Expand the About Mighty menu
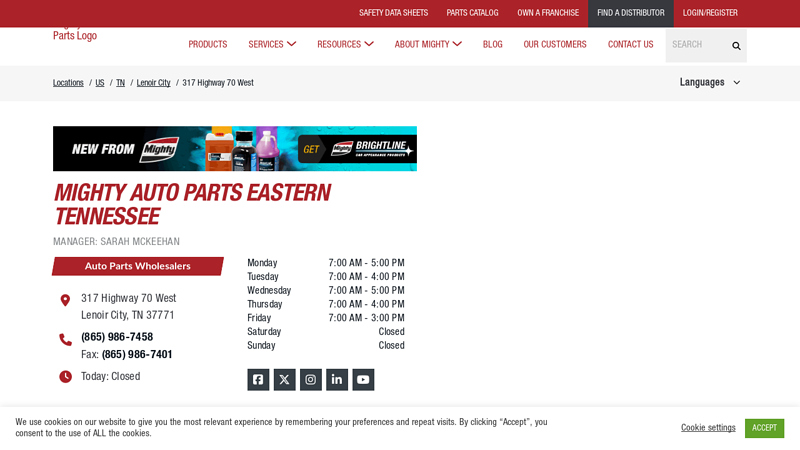 [428, 44]
